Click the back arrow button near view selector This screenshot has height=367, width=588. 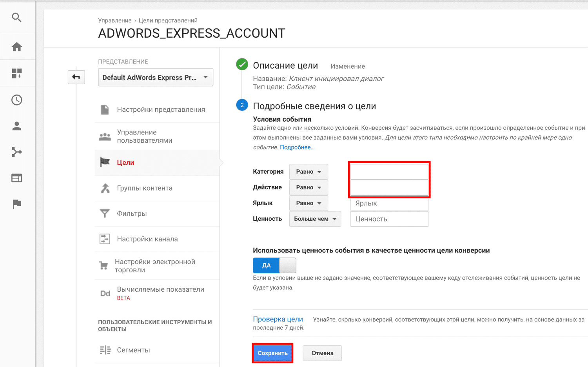point(76,77)
